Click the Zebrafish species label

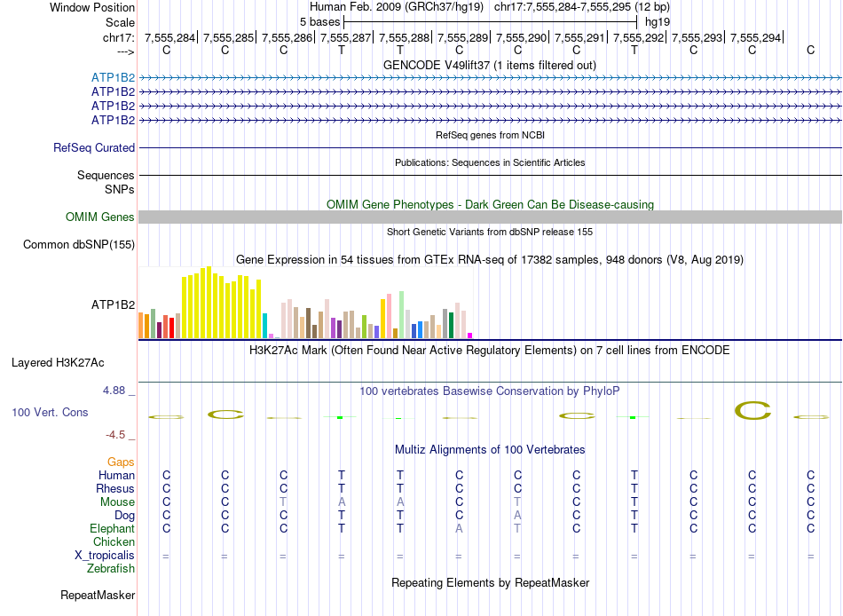pyautogui.click(x=111, y=568)
